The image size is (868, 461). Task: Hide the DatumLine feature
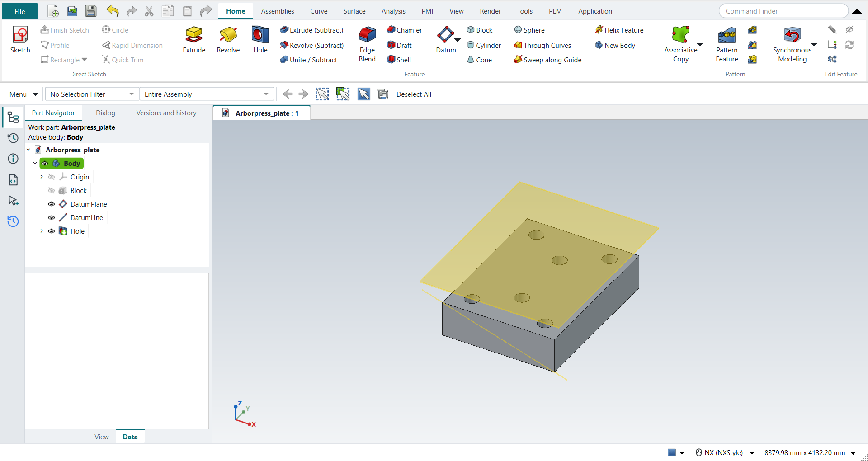[52, 217]
